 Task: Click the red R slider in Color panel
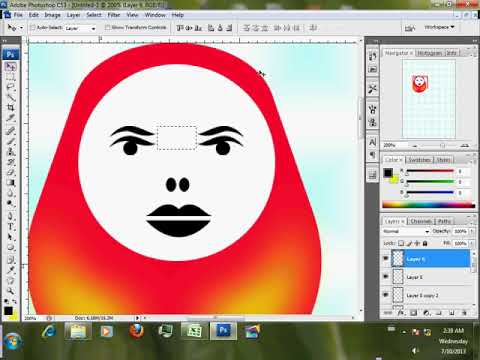pyautogui.click(x=430, y=171)
